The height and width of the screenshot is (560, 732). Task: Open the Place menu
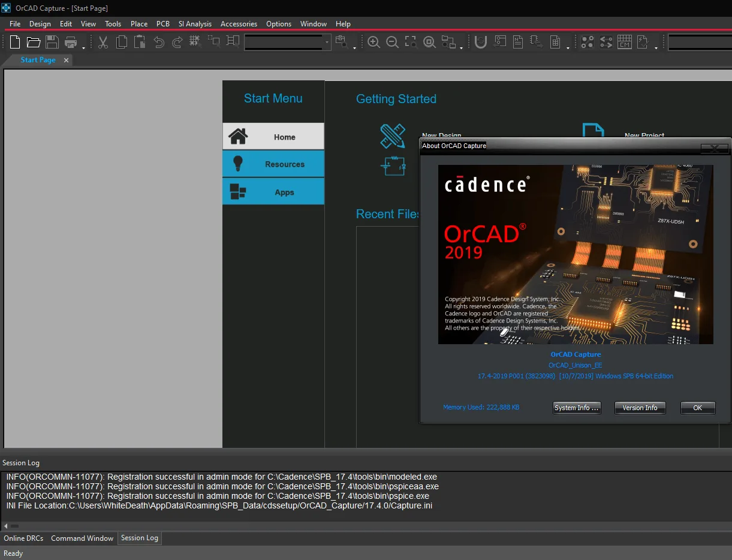point(139,24)
